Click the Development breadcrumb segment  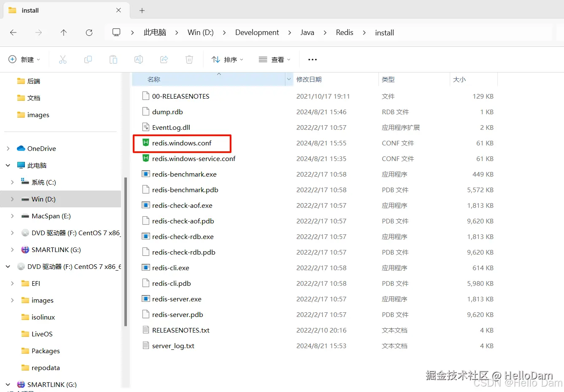coord(257,32)
